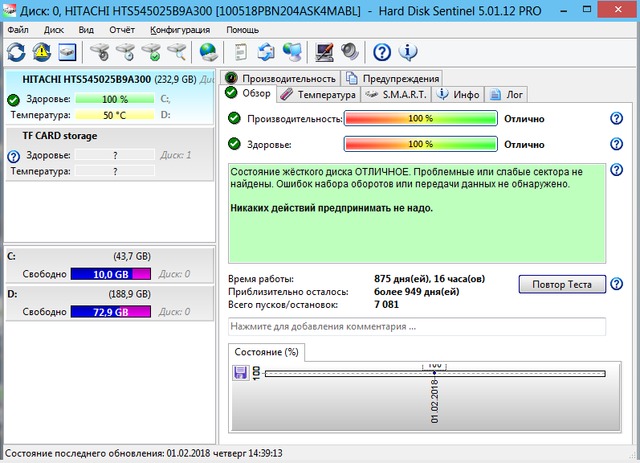Screen dimensions: 640x463
Task: Click the comment input field
Action: pyautogui.click(x=416, y=326)
